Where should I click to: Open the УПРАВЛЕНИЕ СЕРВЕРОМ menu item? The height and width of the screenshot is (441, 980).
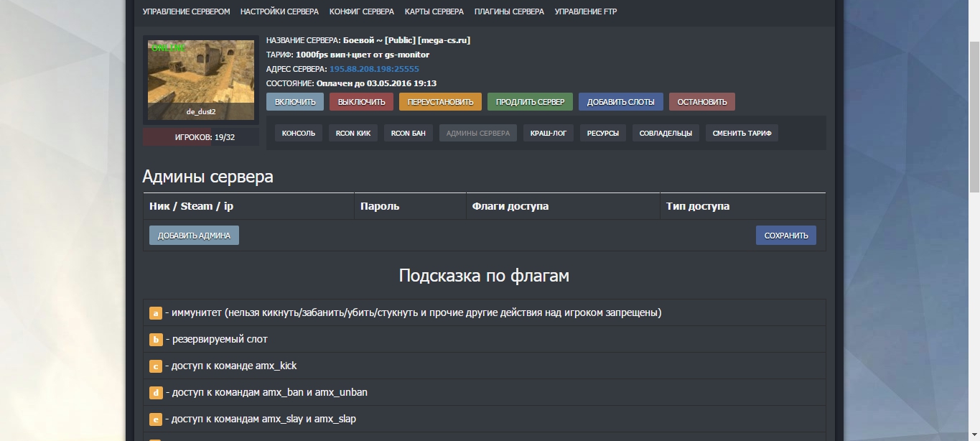coord(187,11)
